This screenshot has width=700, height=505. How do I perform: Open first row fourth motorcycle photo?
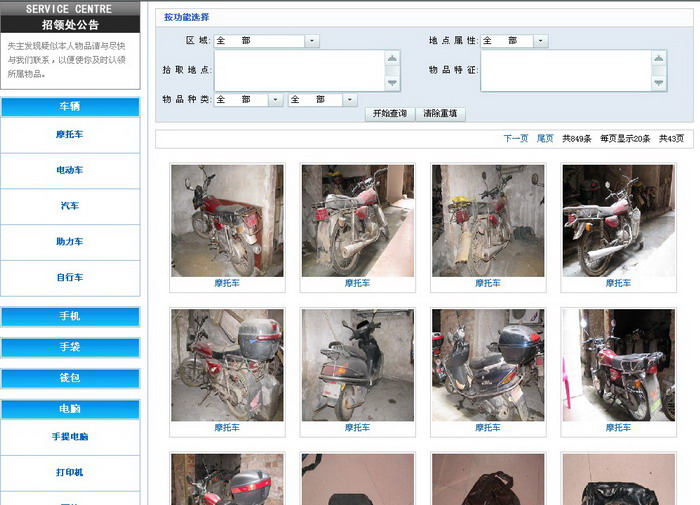[x=618, y=221]
